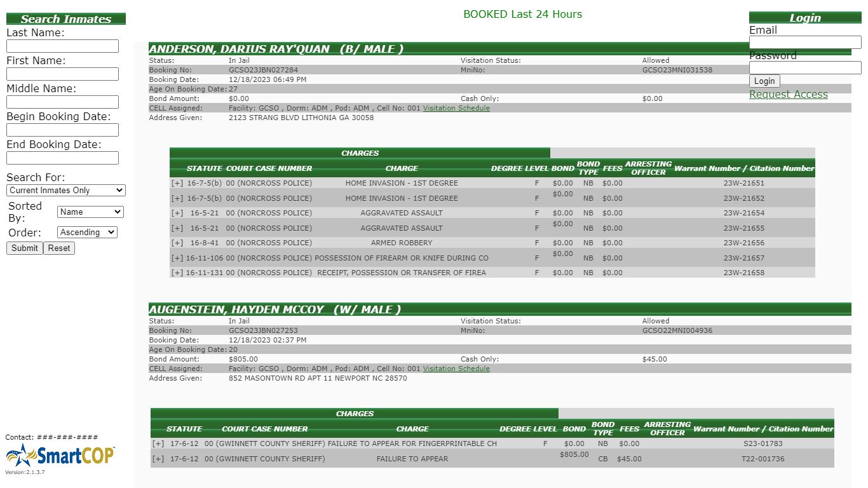Click the Login button

[x=764, y=81]
